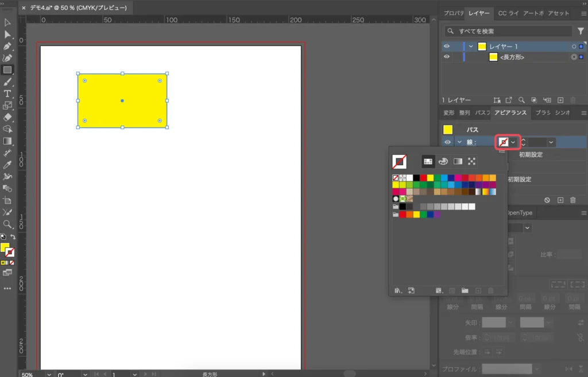This screenshot has width=588, height=377.
Task: Open the stroke color dropdown arrow
Action: pyautogui.click(x=513, y=142)
